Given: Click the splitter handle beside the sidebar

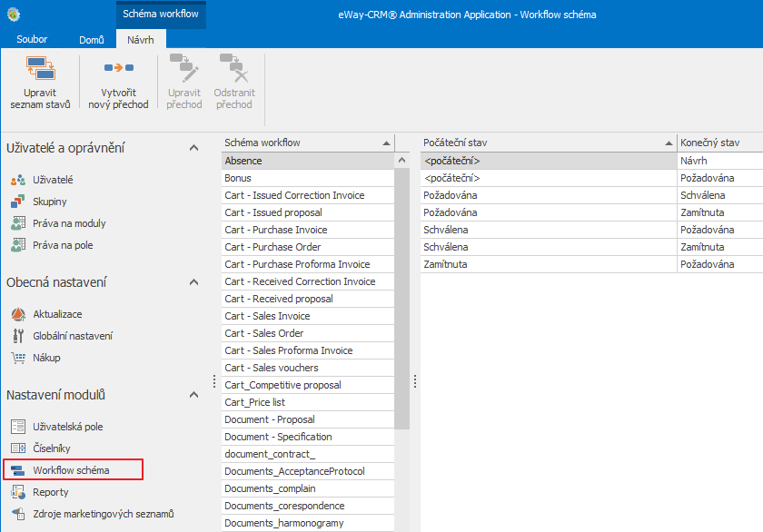Looking at the screenshot, I should coord(214,381).
